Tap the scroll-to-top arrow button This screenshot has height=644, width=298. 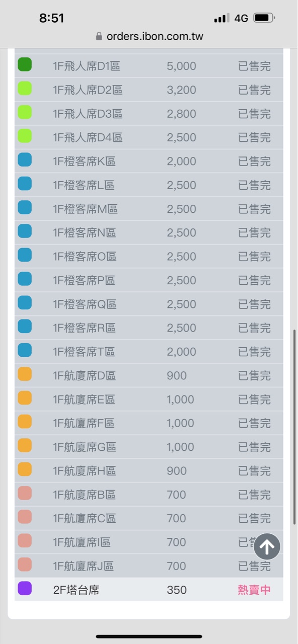(267, 546)
